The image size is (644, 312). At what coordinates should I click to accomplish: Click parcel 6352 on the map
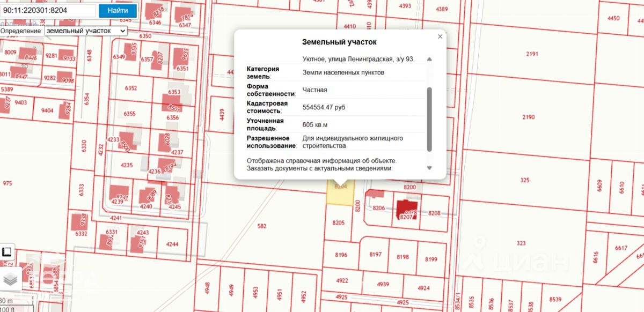130,88
